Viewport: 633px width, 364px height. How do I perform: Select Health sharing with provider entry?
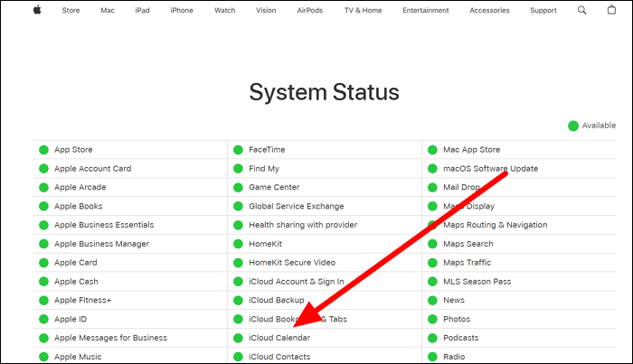[303, 225]
